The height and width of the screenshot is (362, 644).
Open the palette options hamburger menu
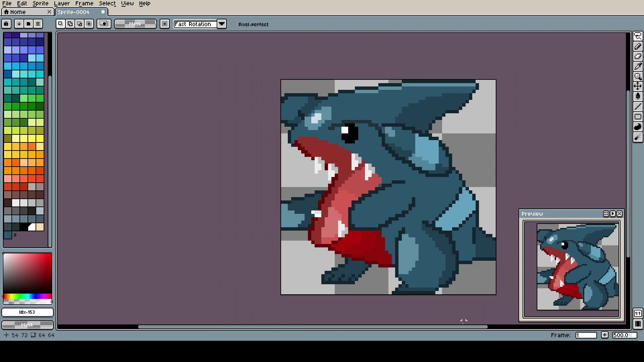pos(38,24)
